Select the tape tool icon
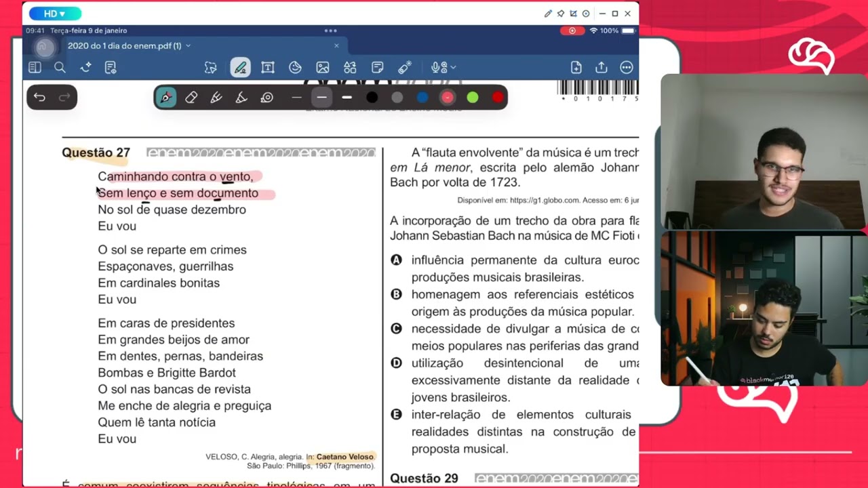 [x=267, y=98]
